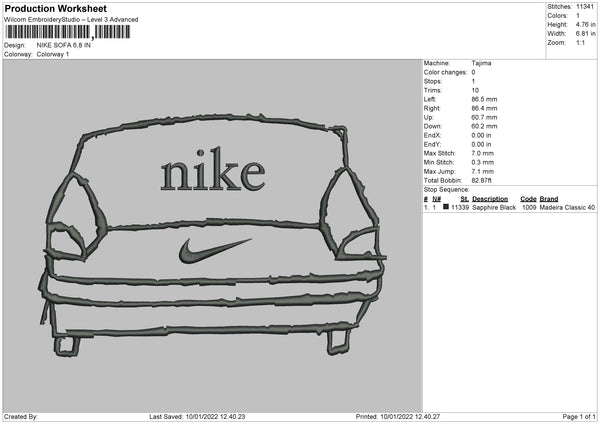Select the Total Bobbin value 82.87ft

point(482,180)
